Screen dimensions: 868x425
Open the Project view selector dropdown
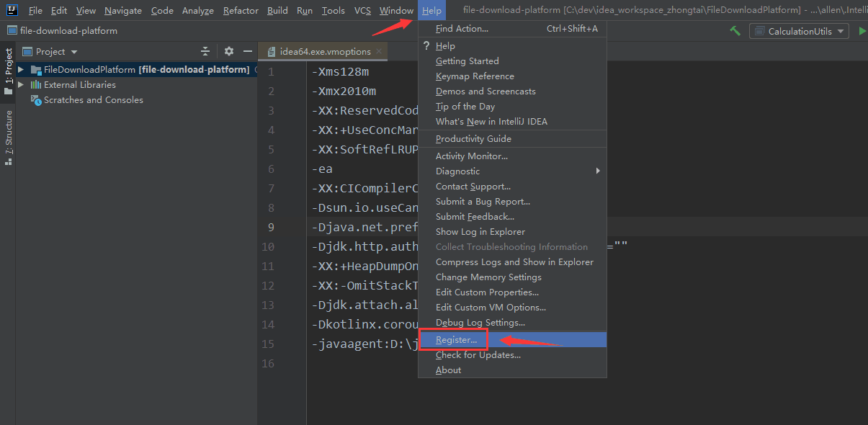(50, 51)
